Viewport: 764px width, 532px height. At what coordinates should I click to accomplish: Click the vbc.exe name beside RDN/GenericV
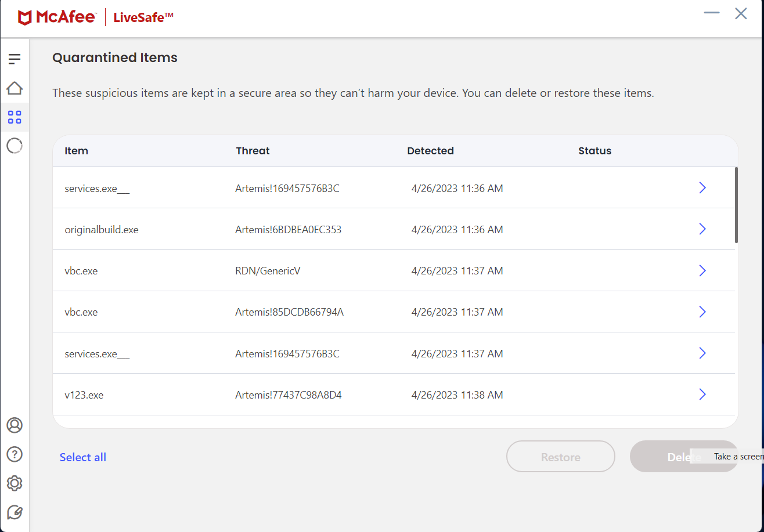81,271
